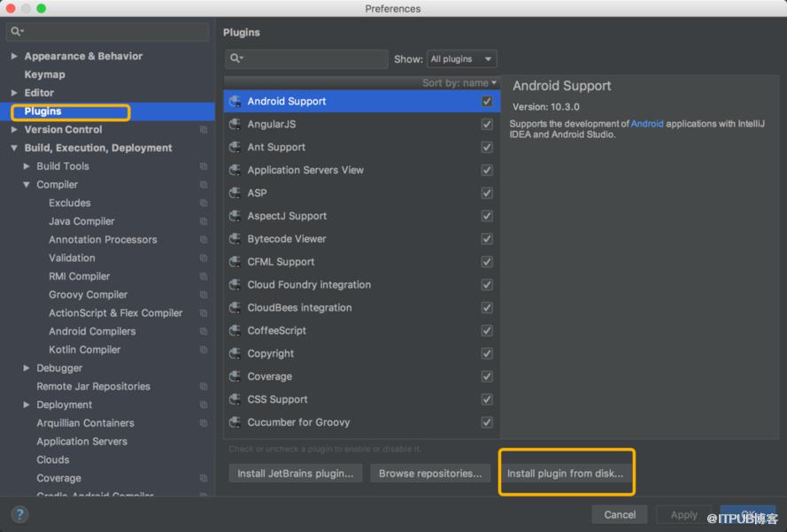Expand the Appearance & Behavior section
This screenshot has height=532, width=787.
click(x=14, y=57)
